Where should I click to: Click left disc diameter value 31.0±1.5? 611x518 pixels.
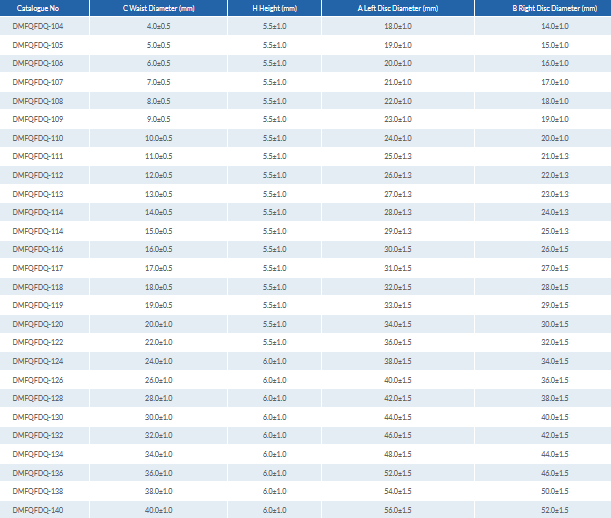[398, 268]
